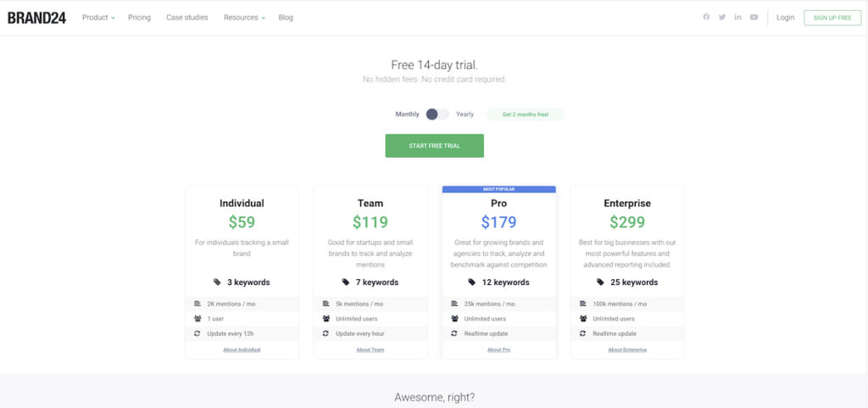The height and width of the screenshot is (408, 868).
Task: Click the $119 Team price
Action: (x=370, y=222)
